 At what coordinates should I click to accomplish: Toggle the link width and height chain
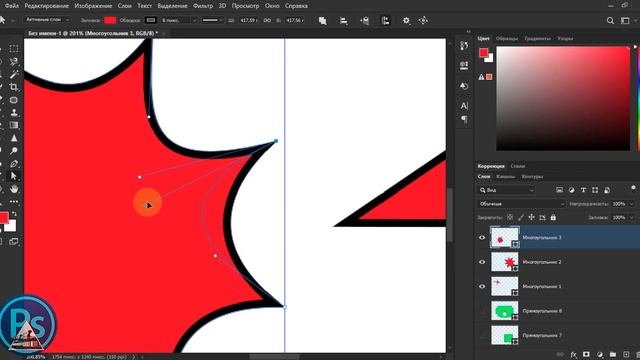(x=267, y=20)
